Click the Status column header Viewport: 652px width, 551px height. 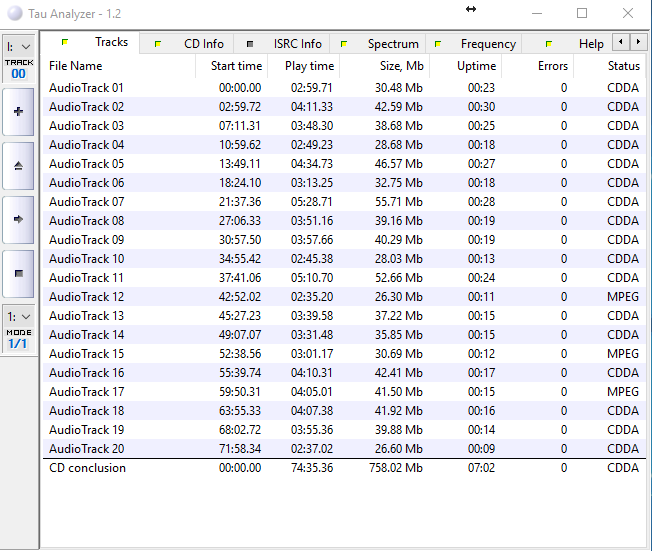pyautogui.click(x=609, y=66)
